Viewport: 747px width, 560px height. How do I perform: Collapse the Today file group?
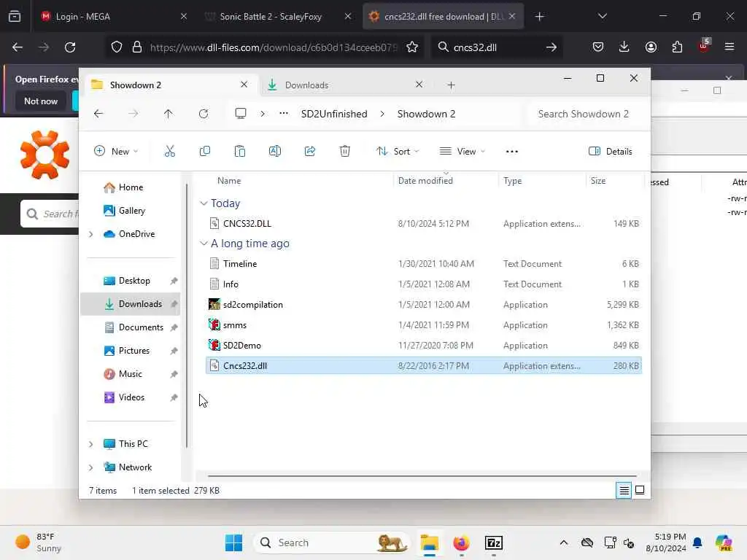[x=204, y=203]
